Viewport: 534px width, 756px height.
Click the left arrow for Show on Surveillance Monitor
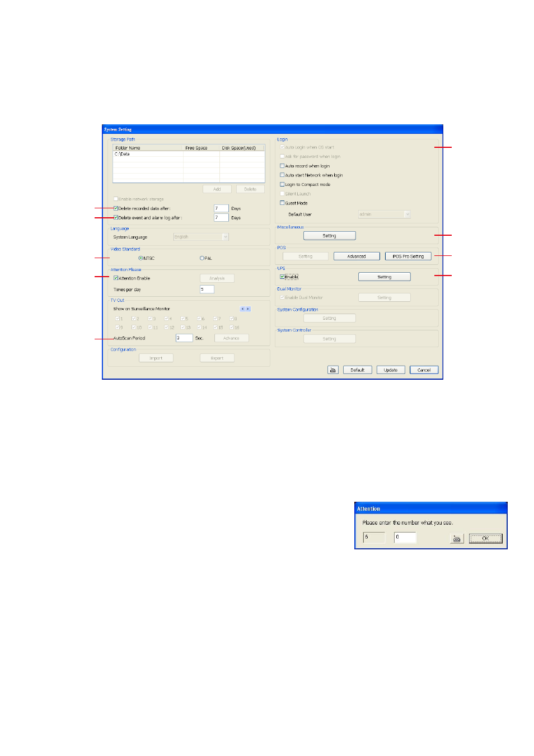click(x=242, y=309)
